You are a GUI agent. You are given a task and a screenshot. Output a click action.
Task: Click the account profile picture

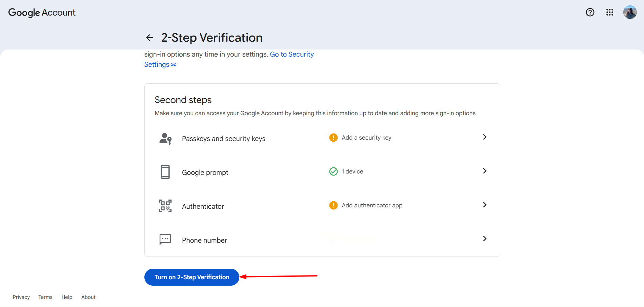tap(630, 13)
